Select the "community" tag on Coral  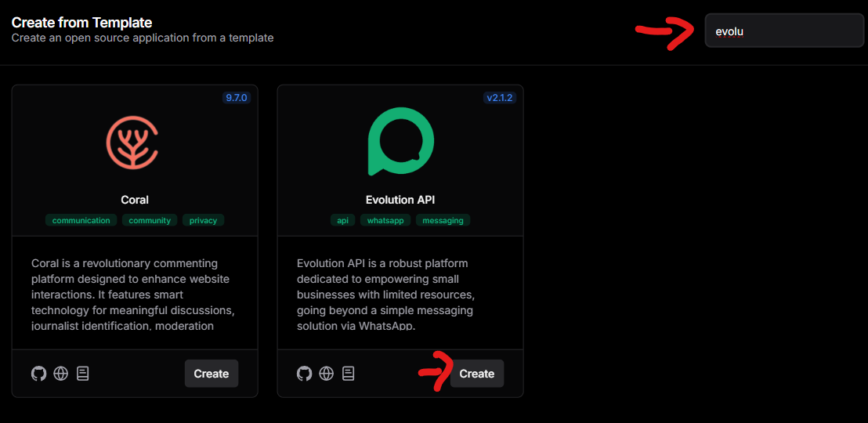tap(150, 220)
